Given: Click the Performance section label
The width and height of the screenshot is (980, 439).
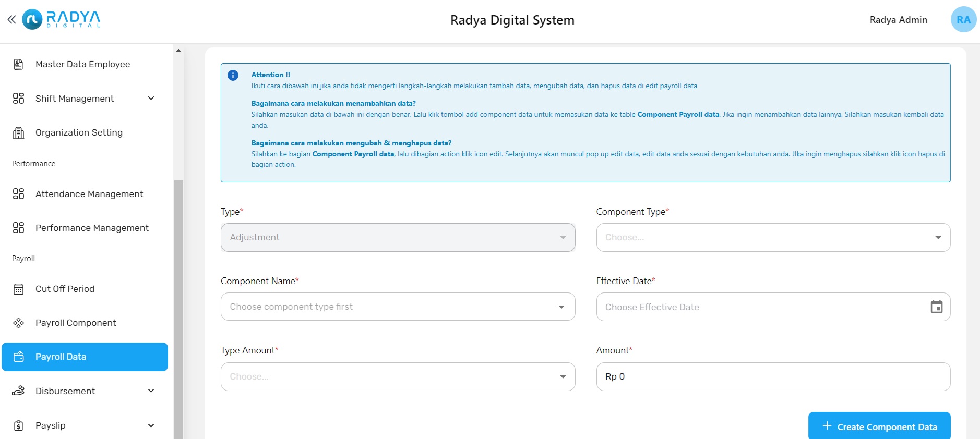Looking at the screenshot, I should (x=33, y=164).
